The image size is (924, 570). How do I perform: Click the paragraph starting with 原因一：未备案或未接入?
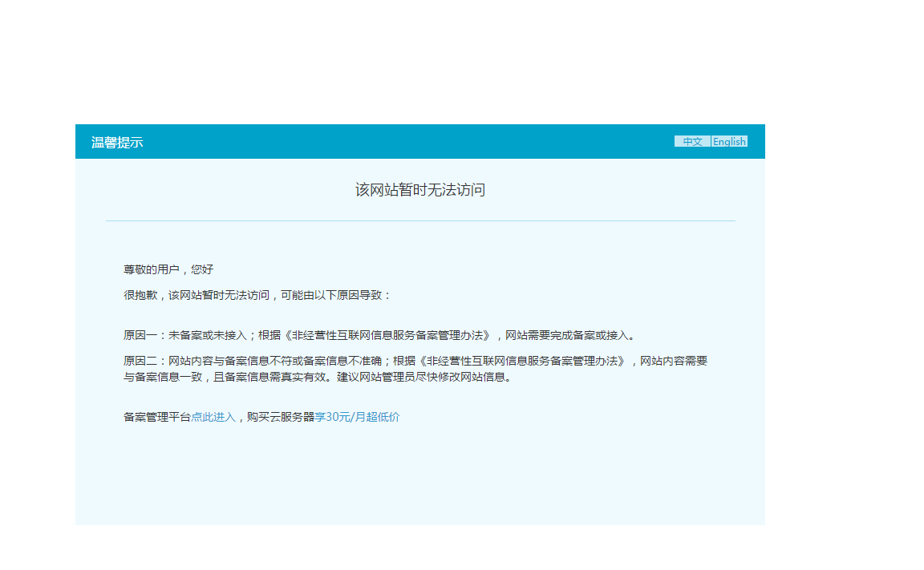click(380, 336)
